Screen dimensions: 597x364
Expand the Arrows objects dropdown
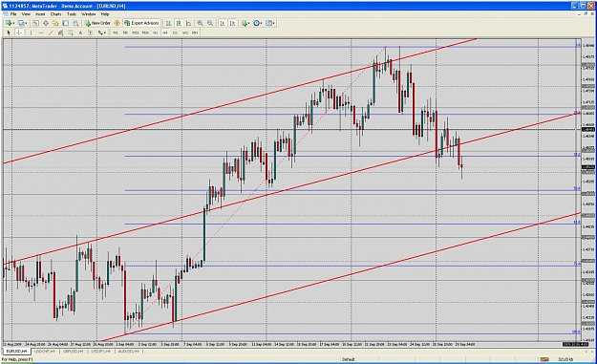tap(101, 32)
